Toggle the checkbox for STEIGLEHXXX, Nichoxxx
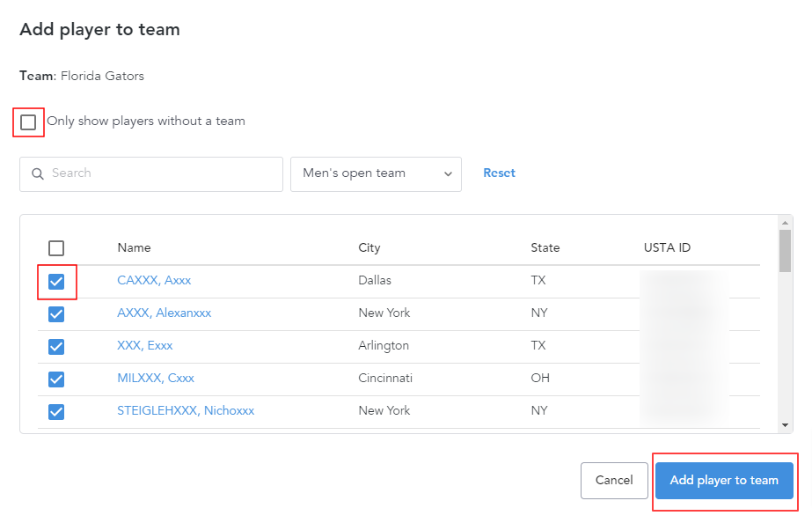The height and width of the screenshot is (523, 812). 56,410
